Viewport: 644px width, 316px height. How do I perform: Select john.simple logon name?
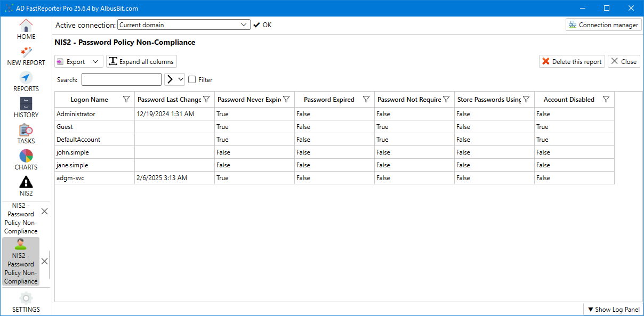click(x=73, y=152)
